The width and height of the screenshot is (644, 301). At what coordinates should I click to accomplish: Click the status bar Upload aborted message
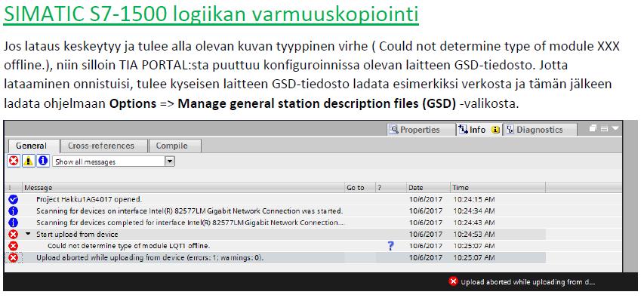pyautogui.click(x=528, y=282)
